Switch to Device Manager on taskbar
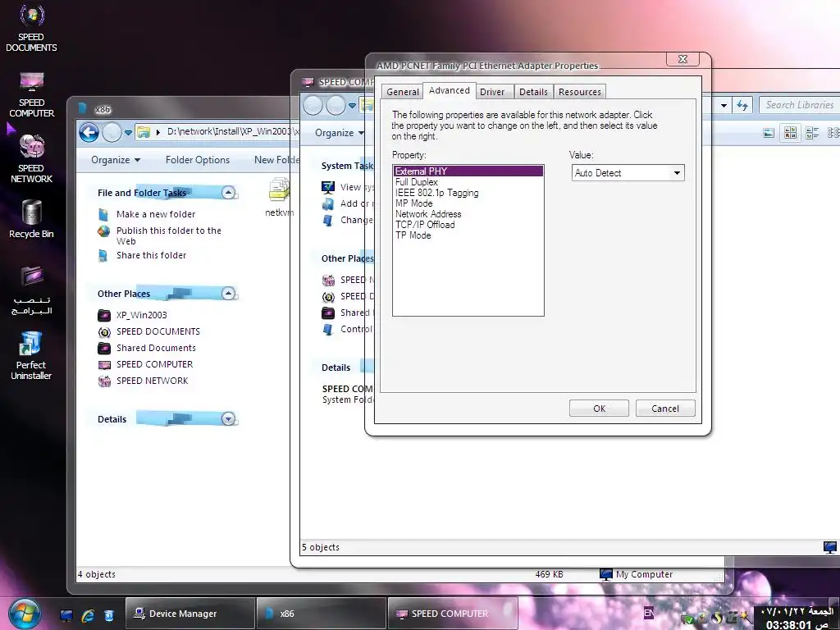840x630 pixels. (x=190, y=614)
